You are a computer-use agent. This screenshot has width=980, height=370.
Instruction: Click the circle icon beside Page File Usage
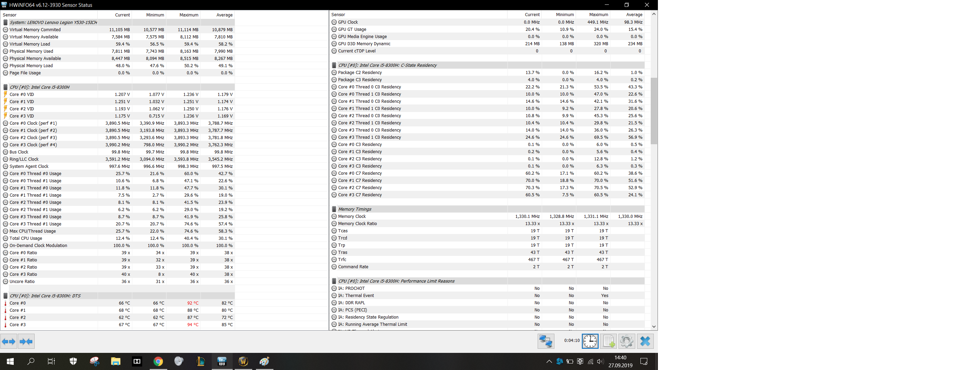click(5, 73)
